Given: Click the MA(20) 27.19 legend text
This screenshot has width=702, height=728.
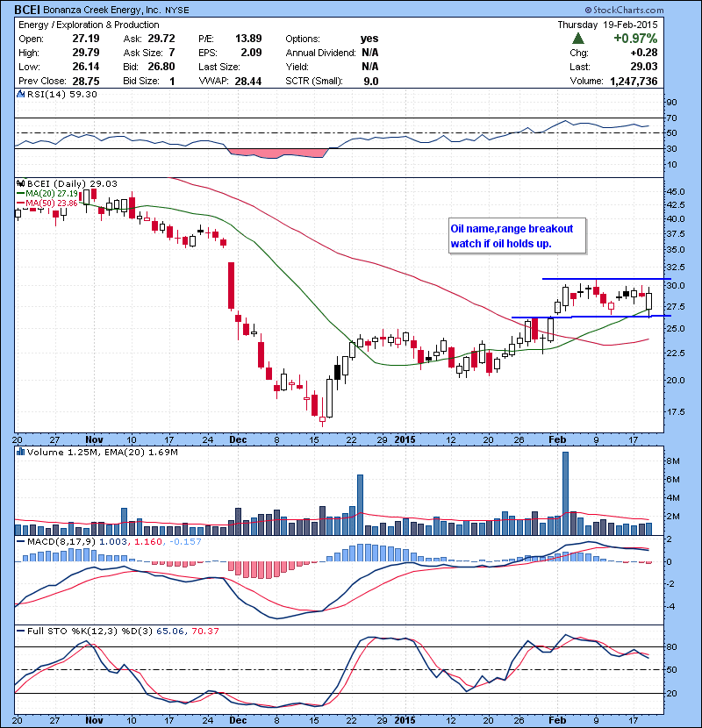Looking at the screenshot, I should [52, 194].
